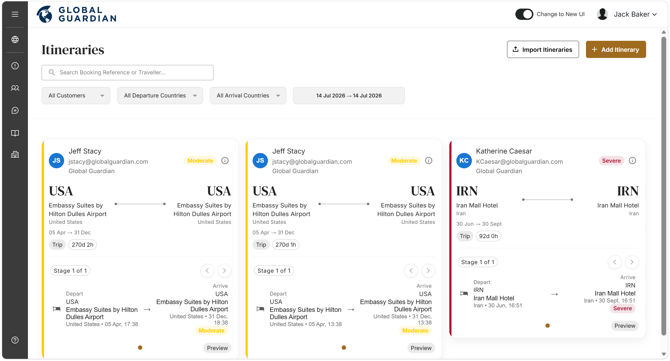Click hotel bed icon beside 05 Apr, 13:38 departure
Screen dimensions: 670x361
260,309
